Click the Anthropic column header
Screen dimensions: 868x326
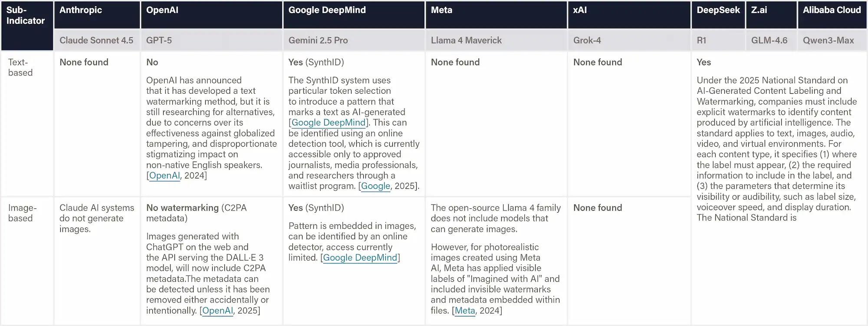[81, 10]
